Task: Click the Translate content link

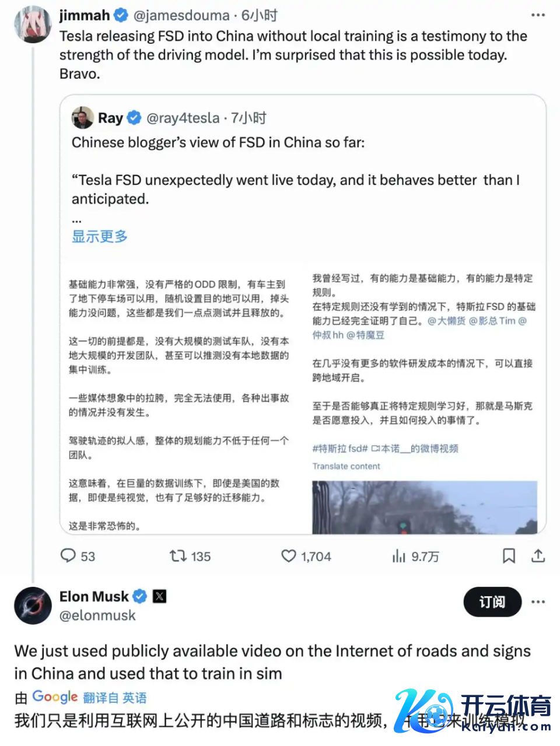Action: click(x=346, y=466)
